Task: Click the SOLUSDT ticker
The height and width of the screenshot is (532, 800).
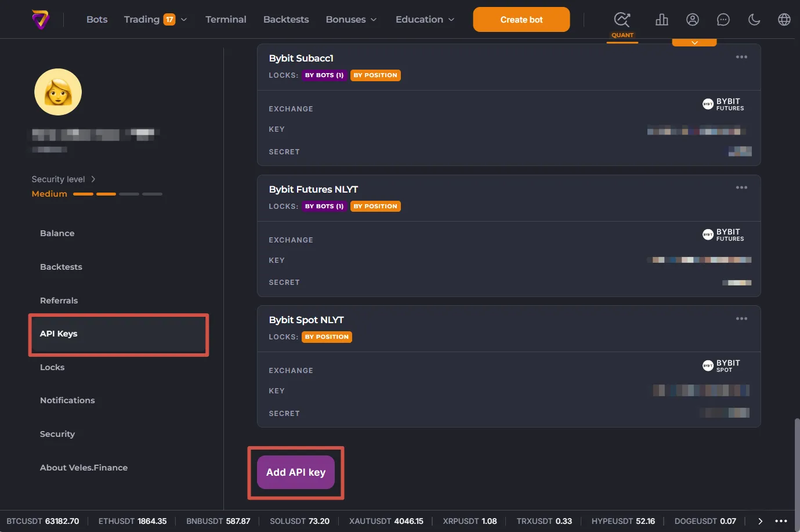Action: click(299, 521)
